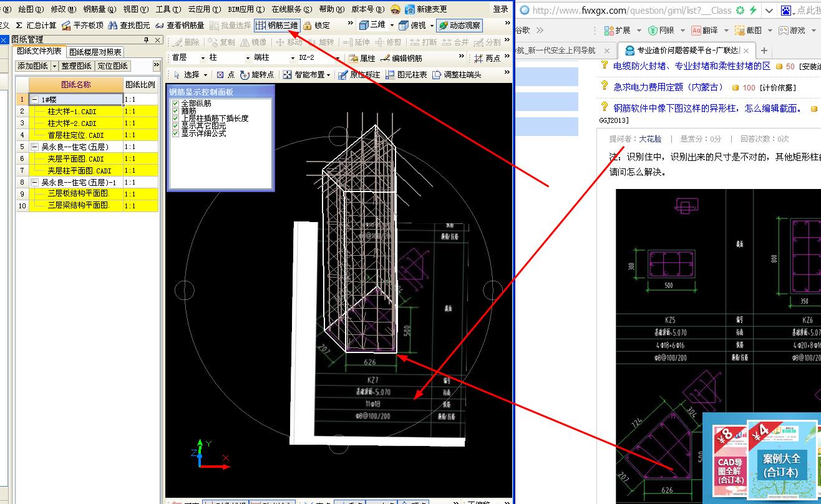The image size is (821, 504).
Task: Click the 添加图纸 button
Action: tap(32, 66)
